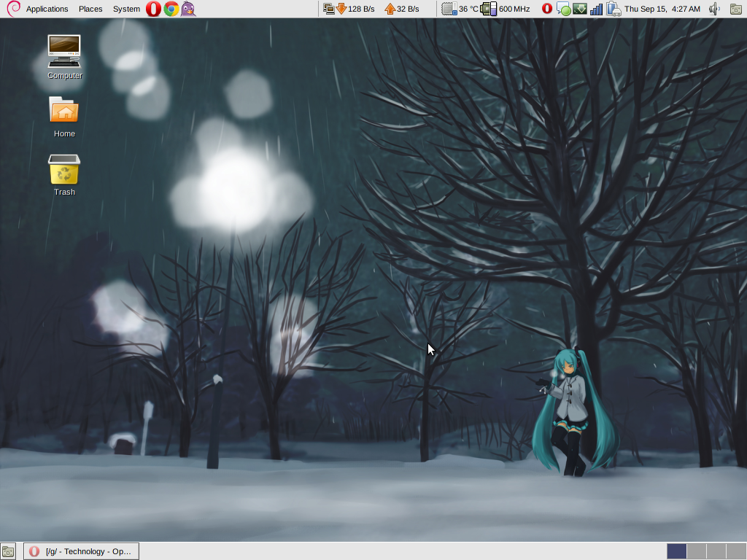Click the 600 MHz CPU frequency monitor

(x=505, y=9)
